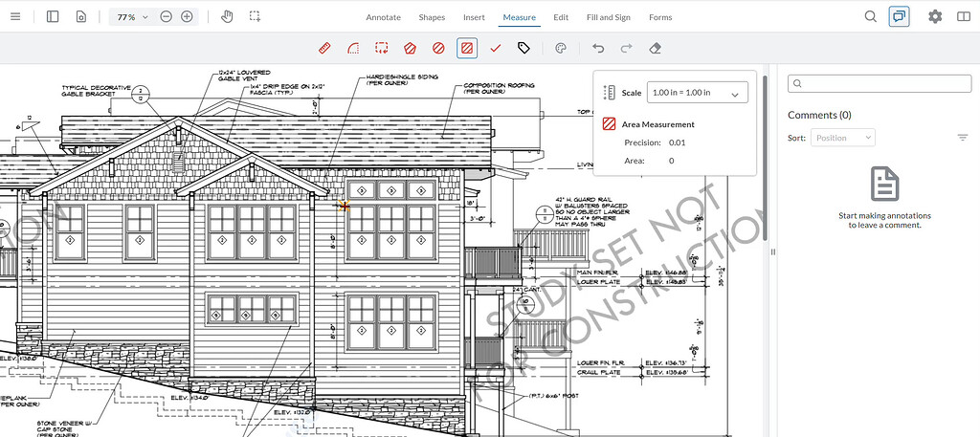Undo the last action

pos(598,48)
